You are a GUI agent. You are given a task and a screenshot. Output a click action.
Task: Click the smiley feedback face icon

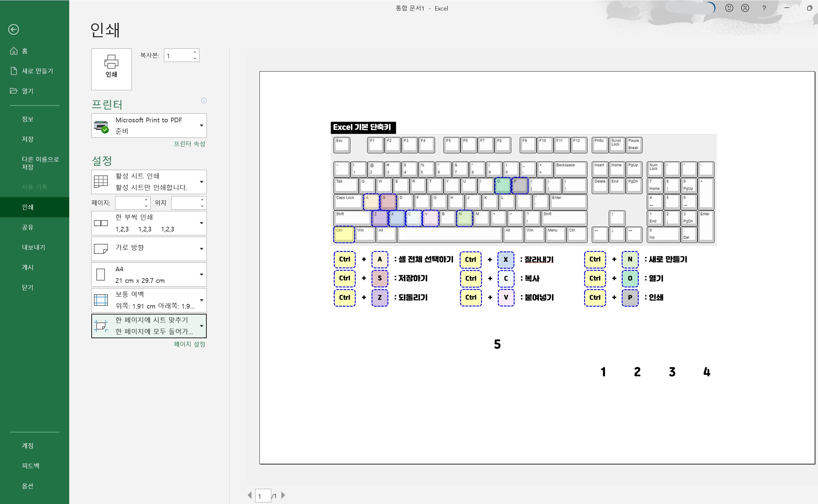point(729,8)
